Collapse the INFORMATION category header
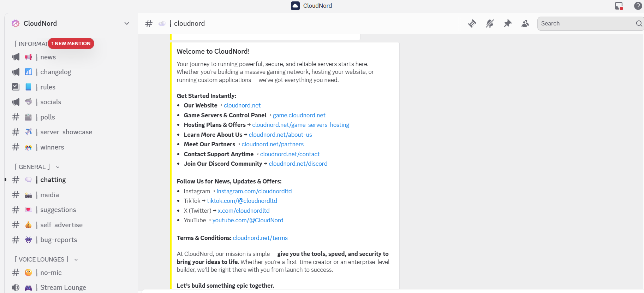The image size is (644, 293). point(31,44)
